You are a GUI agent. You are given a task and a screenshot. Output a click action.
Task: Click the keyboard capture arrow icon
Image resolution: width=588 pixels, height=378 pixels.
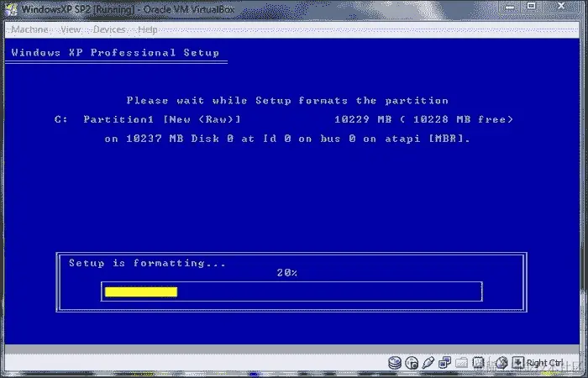518,363
